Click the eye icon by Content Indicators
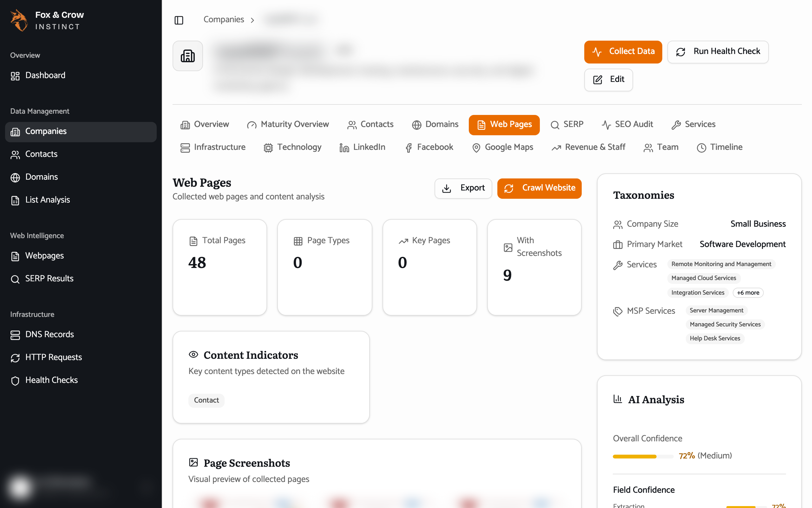Viewport: 812px width, 508px height. [x=193, y=354]
